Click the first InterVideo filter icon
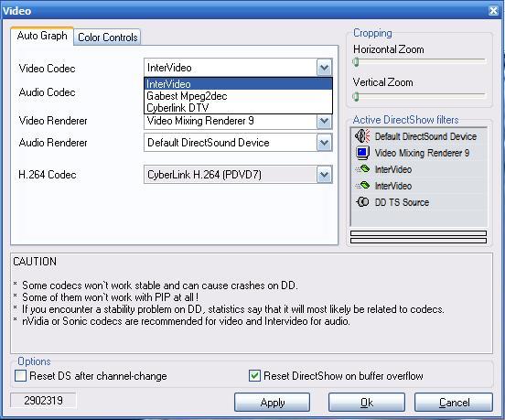This screenshot has height=420, width=505. 362,169
